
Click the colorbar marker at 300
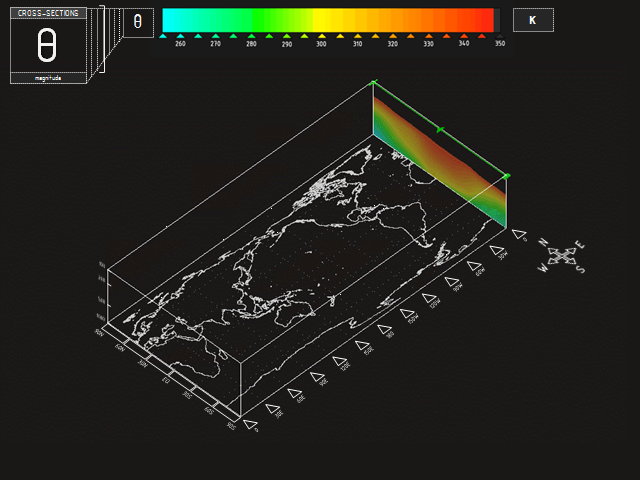(x=322, y=35)
